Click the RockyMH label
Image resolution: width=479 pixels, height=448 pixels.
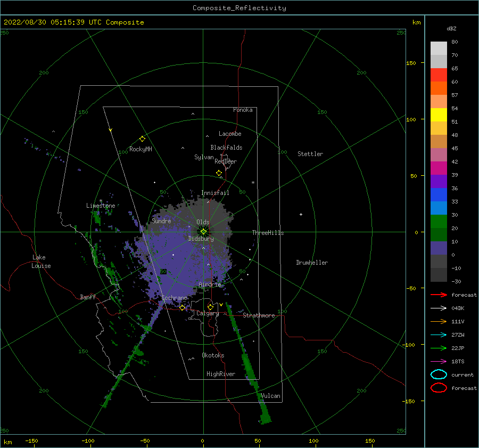tap(141, 149)
